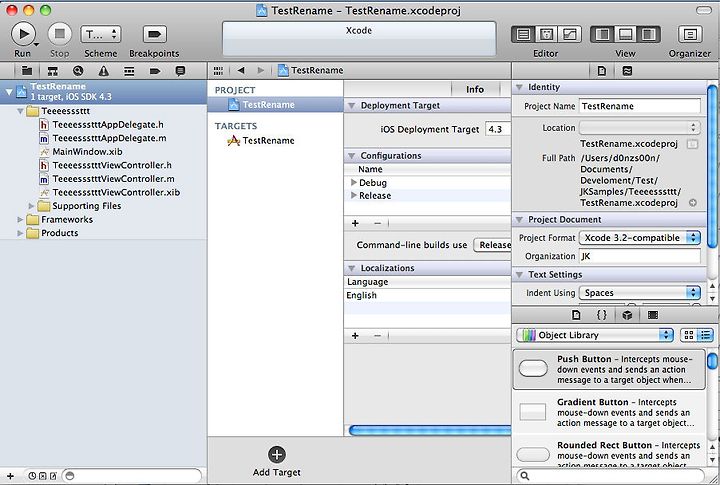Screen dimensions: 720x485
Task: Show the Log navigator
Action: 180,71
